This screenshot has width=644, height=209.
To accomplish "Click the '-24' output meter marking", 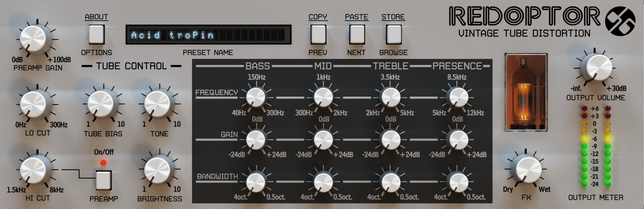I will 595,184.
